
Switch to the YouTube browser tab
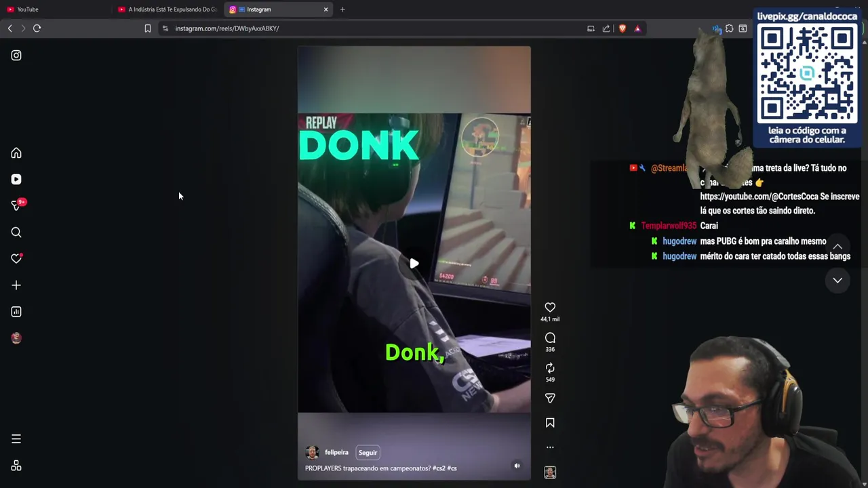point(56,9)
